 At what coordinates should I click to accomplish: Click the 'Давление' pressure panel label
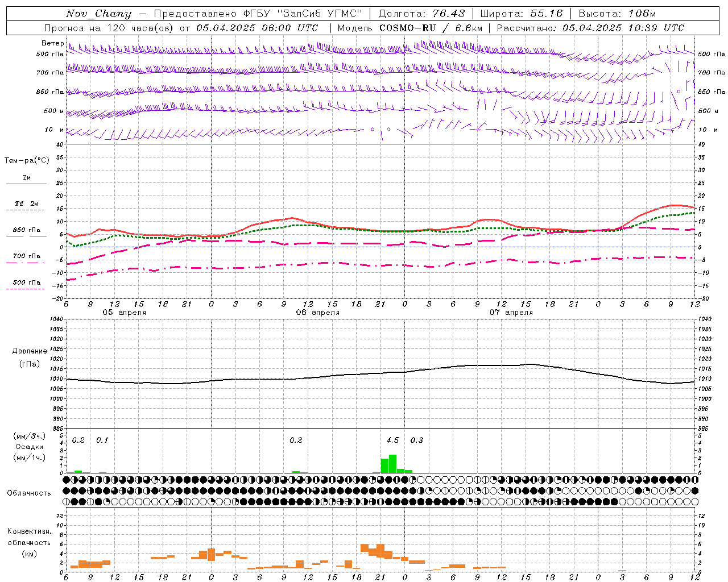(30, 351)
